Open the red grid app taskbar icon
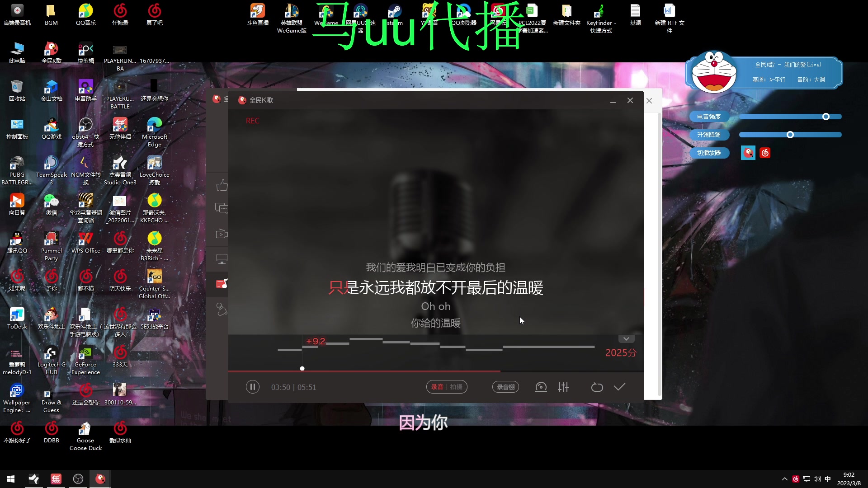 pyautogui.click(x=56, y=479)
